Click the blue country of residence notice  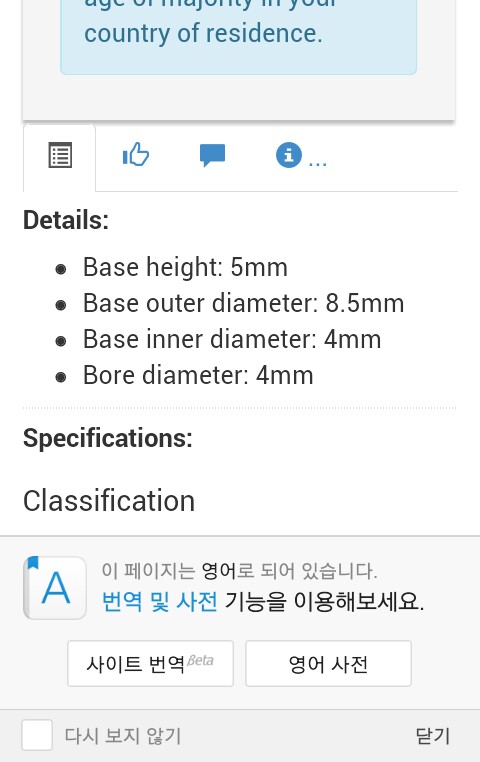(239, 34)
